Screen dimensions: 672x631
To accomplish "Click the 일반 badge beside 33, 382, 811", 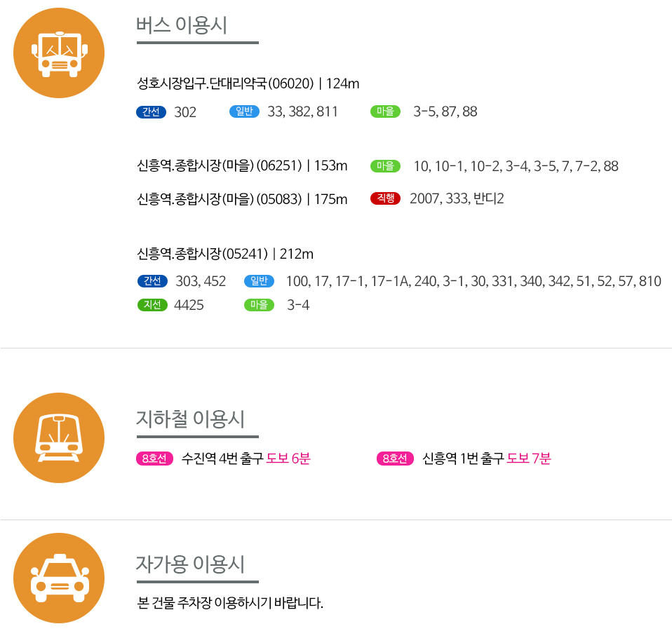I will click(x=245, y=111).
